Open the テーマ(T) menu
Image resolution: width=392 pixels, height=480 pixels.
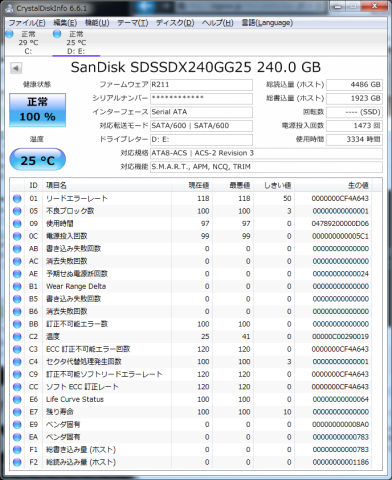(x=132, y=23)
